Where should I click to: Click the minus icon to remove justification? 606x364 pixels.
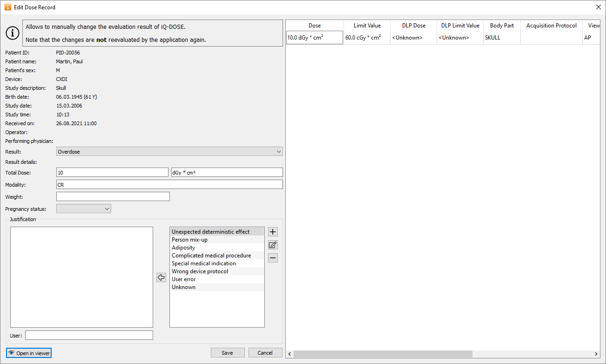point(273,258)
